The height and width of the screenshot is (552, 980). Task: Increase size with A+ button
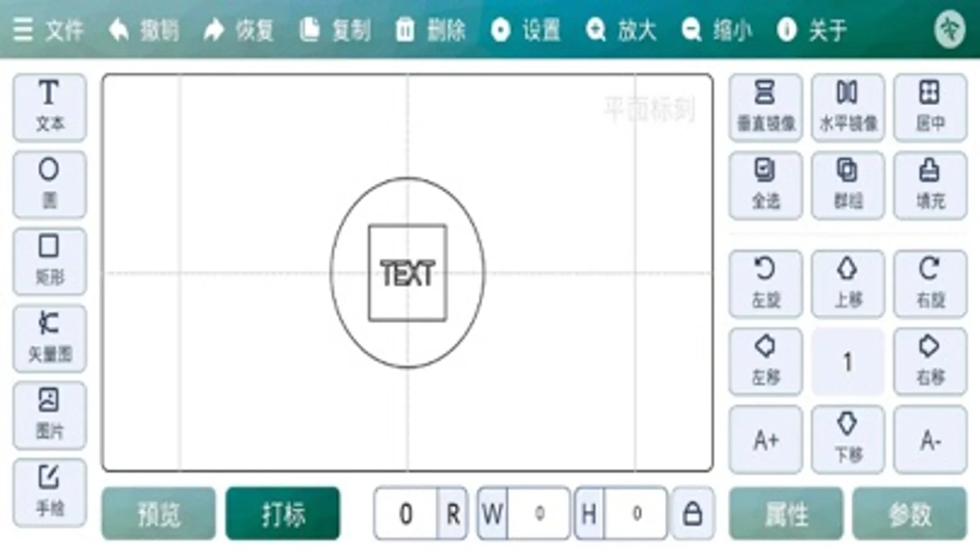765,439
